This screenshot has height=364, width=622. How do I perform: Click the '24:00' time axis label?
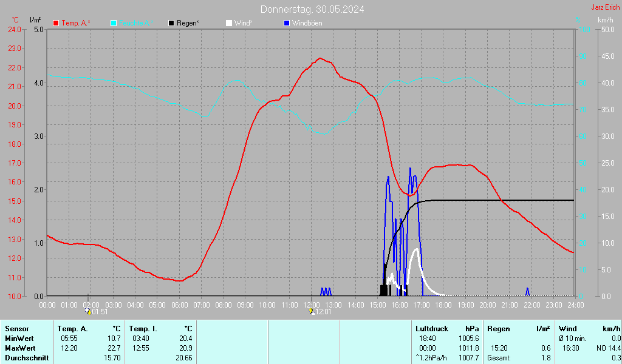coord(576,305)
